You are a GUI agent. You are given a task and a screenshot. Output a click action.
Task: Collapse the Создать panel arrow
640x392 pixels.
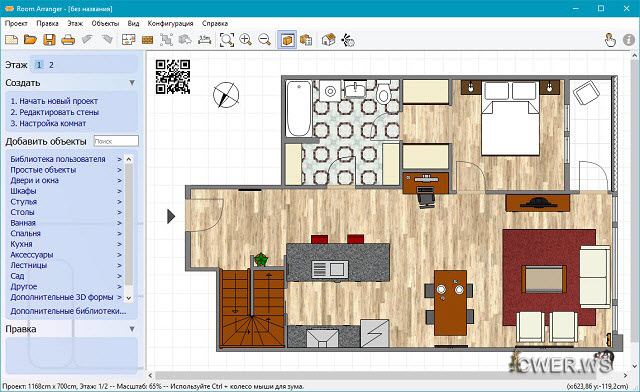pos(132,83)
